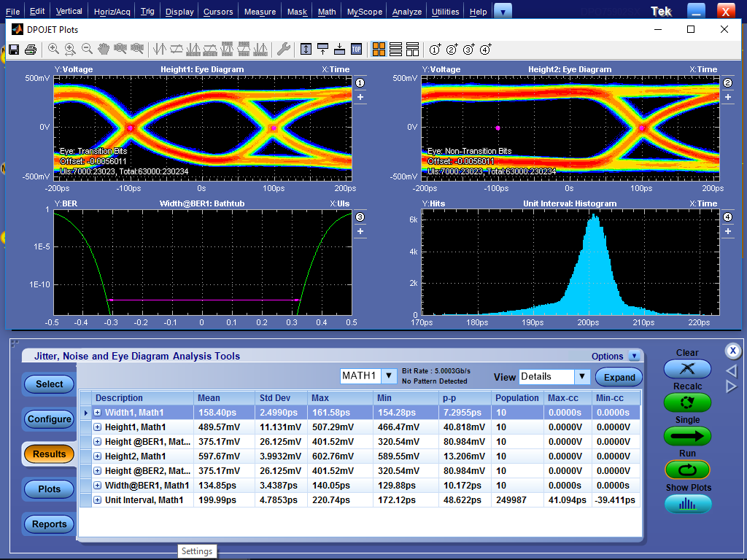Expand the Height1, Math1 result row
747x560 pixels.
(x=97, y=427)
